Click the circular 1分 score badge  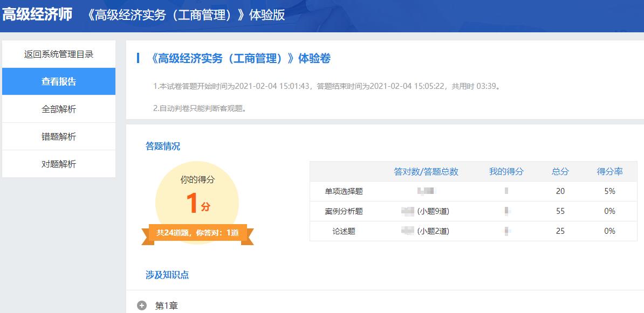[198, 200]
